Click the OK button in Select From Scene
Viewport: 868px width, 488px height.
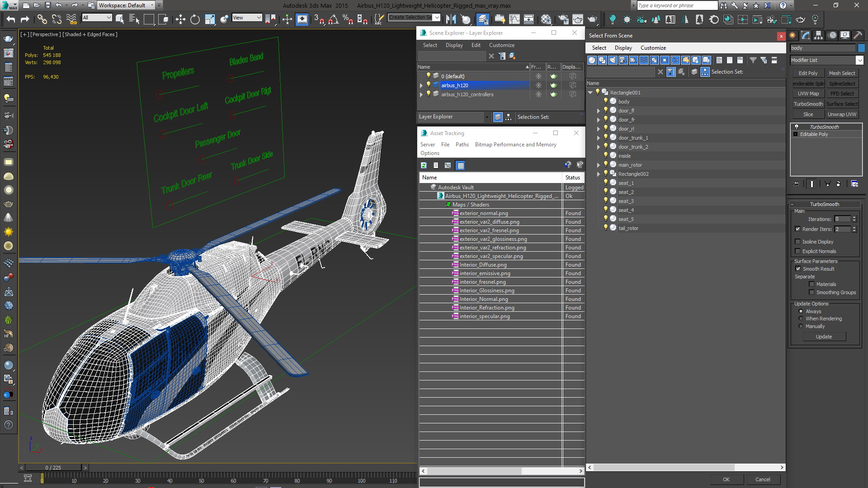(726, 479)
